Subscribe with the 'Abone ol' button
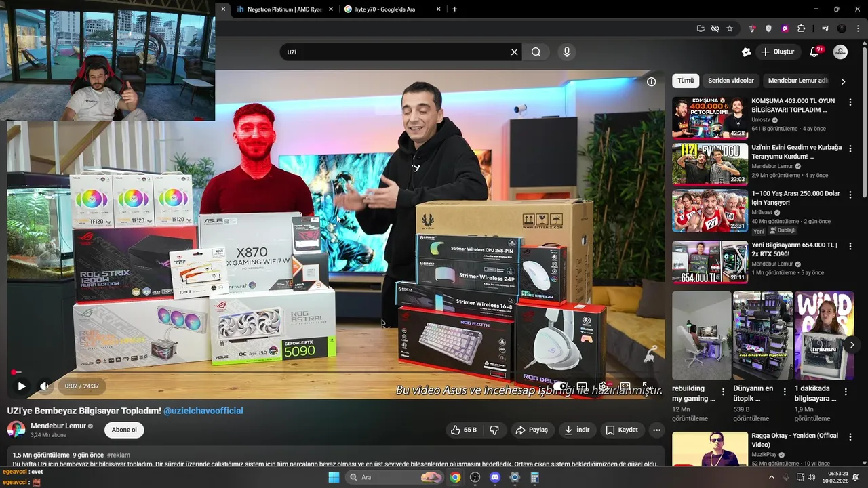 click(x=124, y=430)
